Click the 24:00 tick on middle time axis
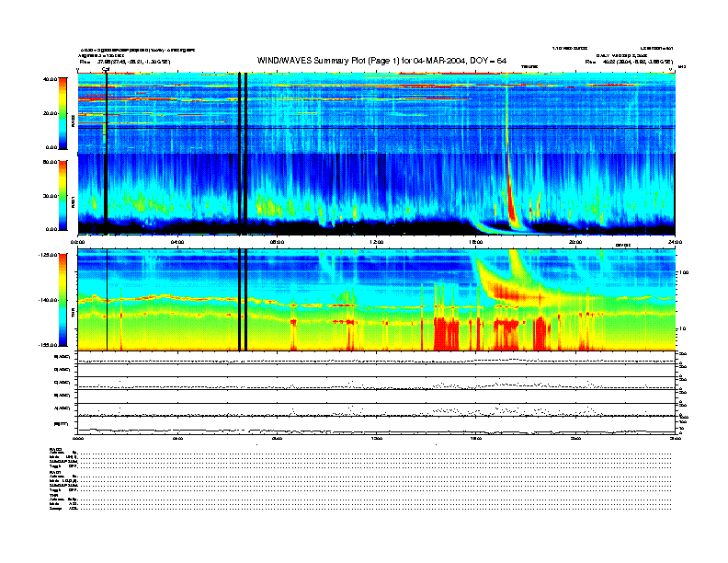 674,242
